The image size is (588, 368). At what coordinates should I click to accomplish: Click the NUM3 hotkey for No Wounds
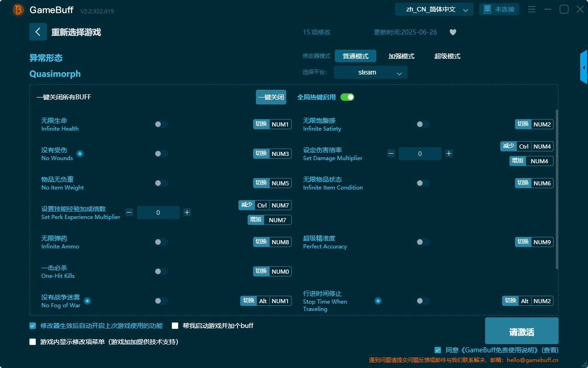(x=272, y=154)
